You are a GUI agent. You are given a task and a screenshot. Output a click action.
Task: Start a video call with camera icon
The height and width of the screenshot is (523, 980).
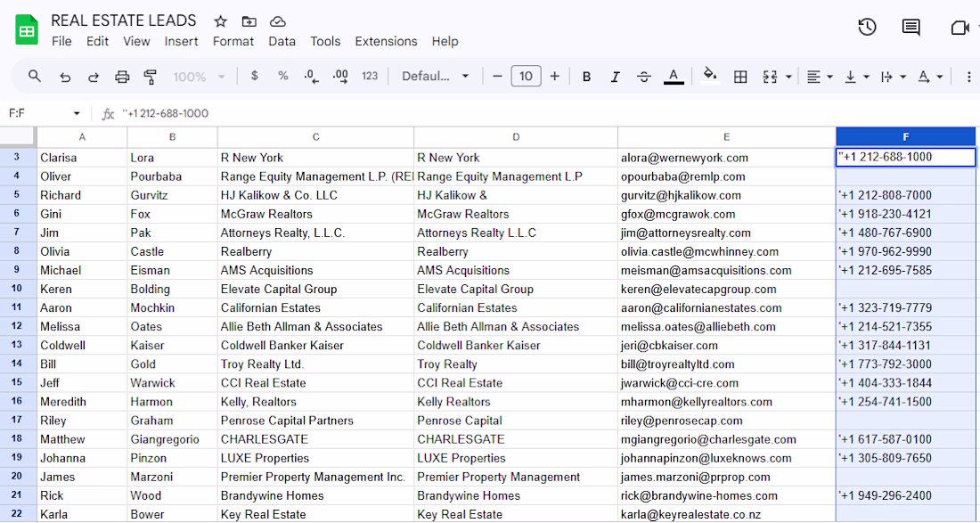(x=959, y=28)
